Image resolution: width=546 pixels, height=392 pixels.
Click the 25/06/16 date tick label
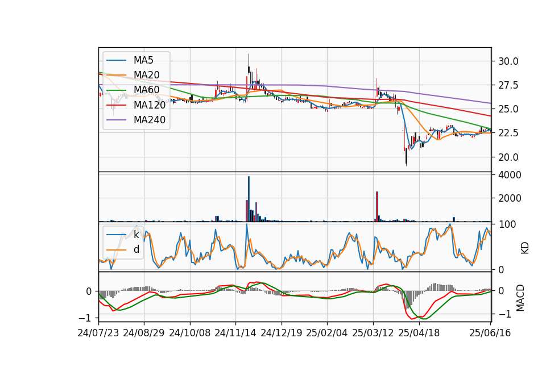click(x=490, y=333)
